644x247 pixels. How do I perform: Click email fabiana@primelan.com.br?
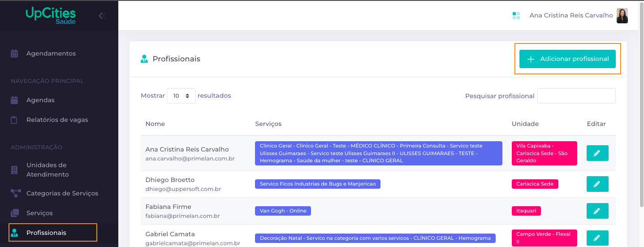click(183, 216)
